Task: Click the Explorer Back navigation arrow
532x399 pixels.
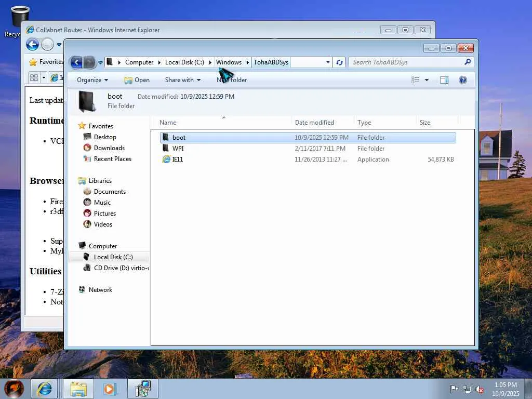Action: (76, 62)
